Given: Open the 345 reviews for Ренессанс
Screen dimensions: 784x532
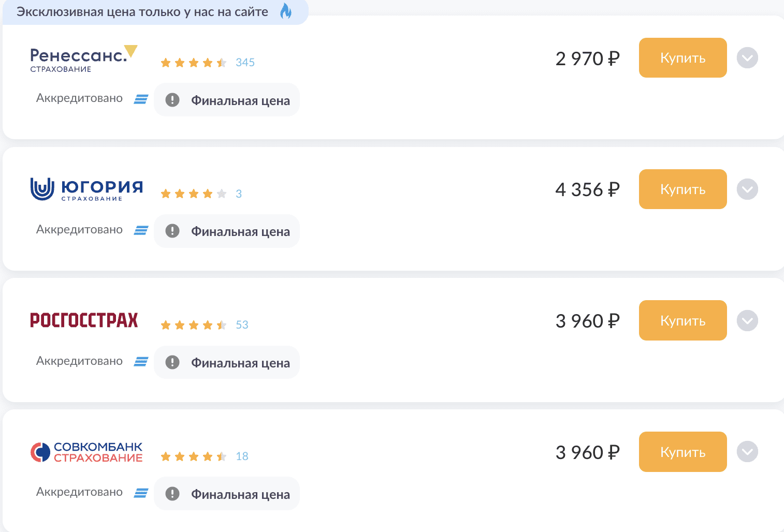Looking at the screenshot, I should coord(245,63).
